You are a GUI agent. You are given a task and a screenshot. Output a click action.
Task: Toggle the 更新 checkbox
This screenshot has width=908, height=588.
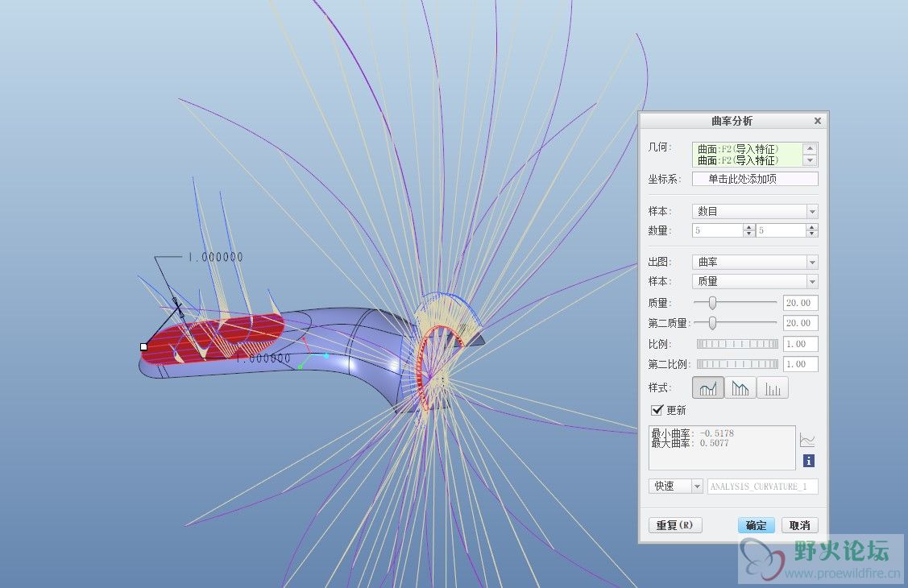coord(657,410)
